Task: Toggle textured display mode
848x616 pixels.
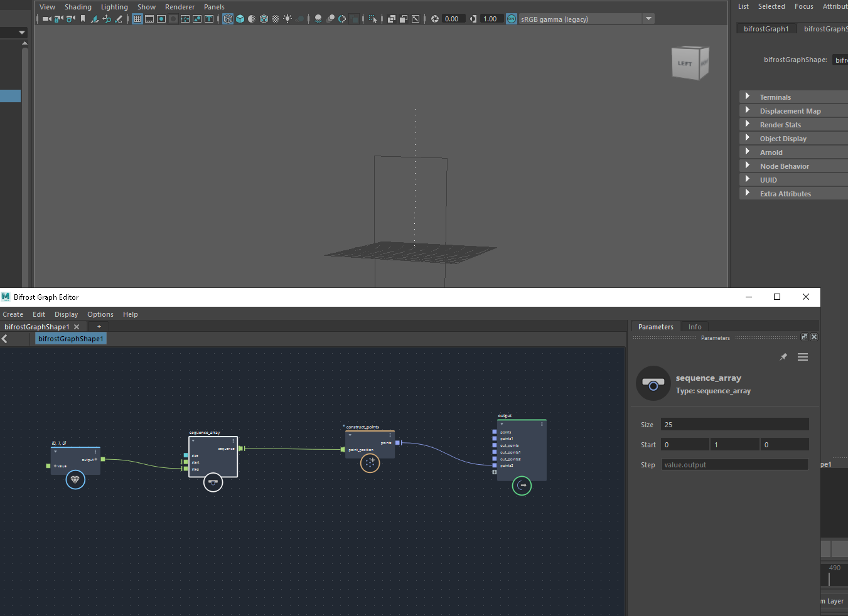Action: click(x=276, y=19)
